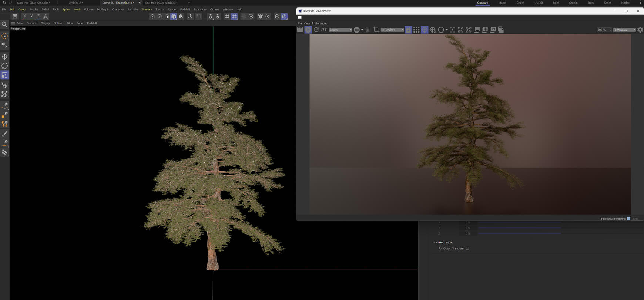Toggle Per-Object Transform checkbox
The height and width of the screenshot is (300, 644).
tap(467, 249)
